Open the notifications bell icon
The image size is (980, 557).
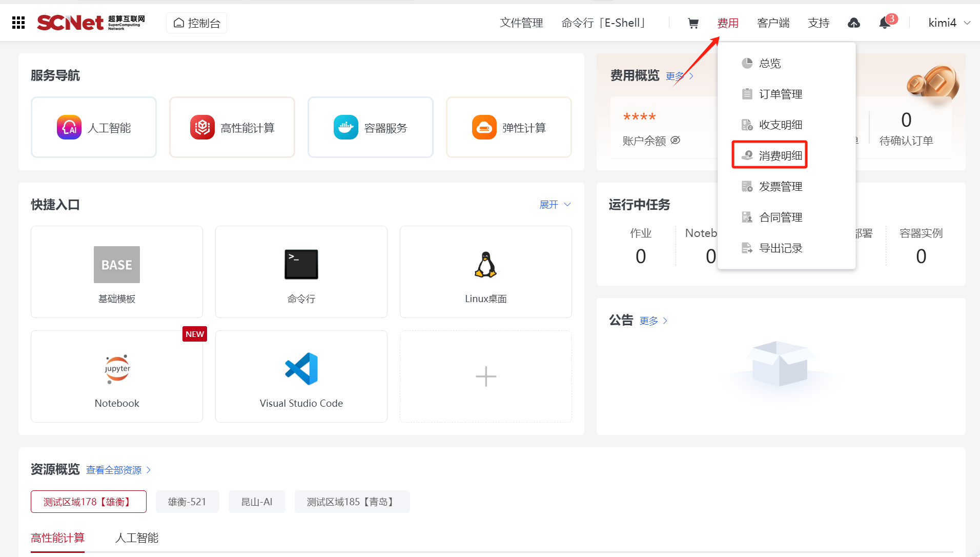tap(885, 23)
